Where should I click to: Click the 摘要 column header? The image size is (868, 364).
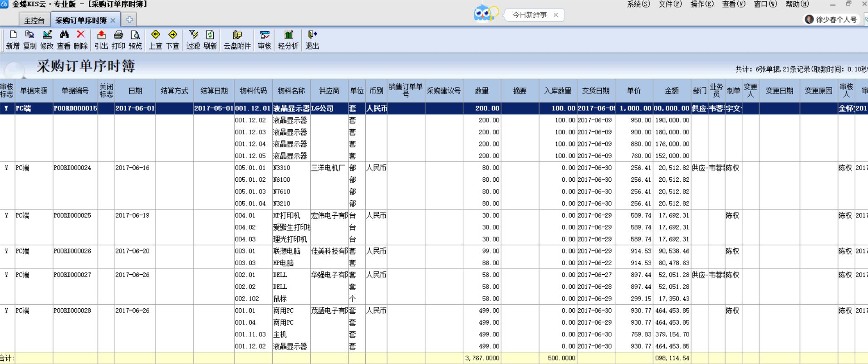520,91
